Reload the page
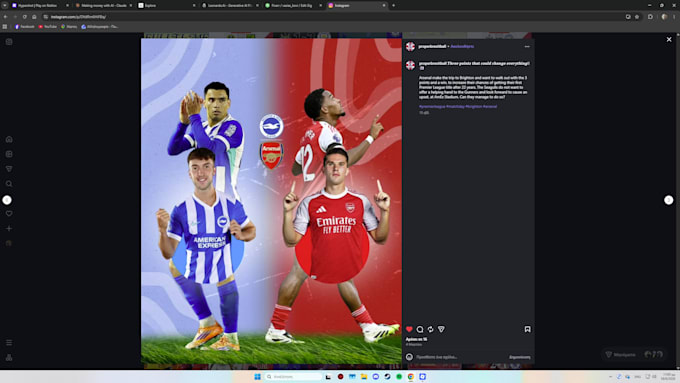The width and height of the screenshot is (680, 383). click(x=25, y=17)
